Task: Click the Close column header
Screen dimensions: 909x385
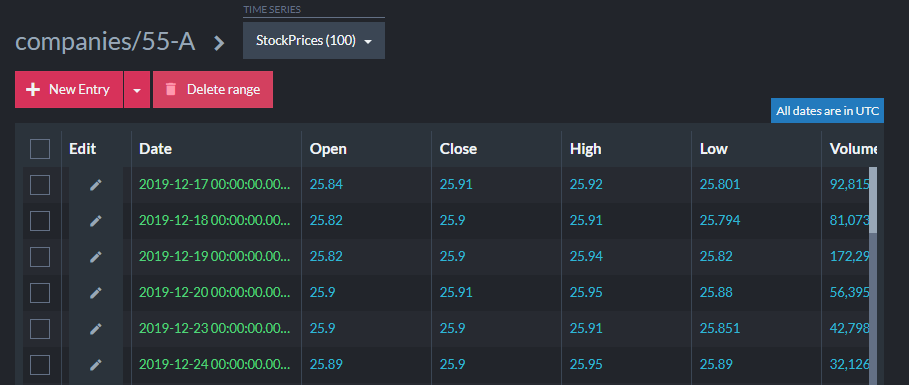Action: click(x=458, y=149)
